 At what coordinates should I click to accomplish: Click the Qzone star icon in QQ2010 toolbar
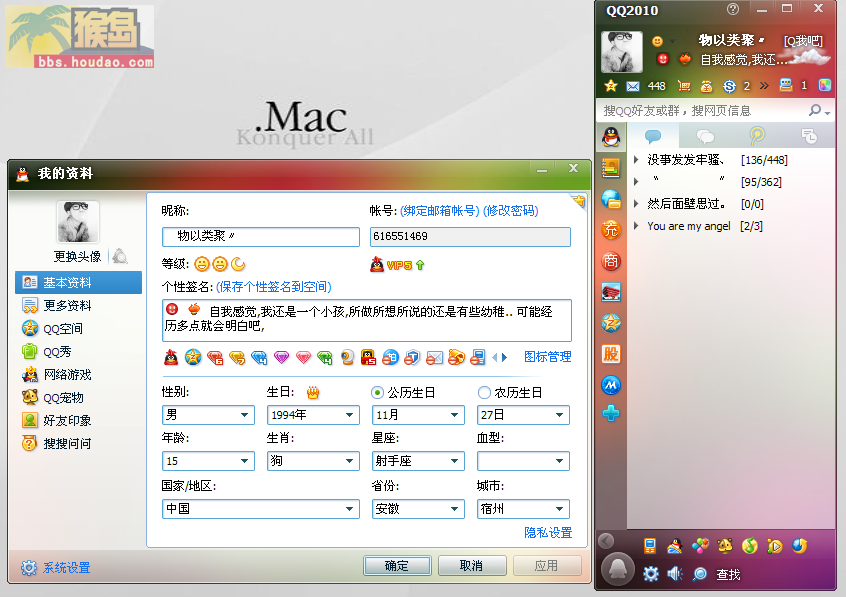tap(611, 86)
